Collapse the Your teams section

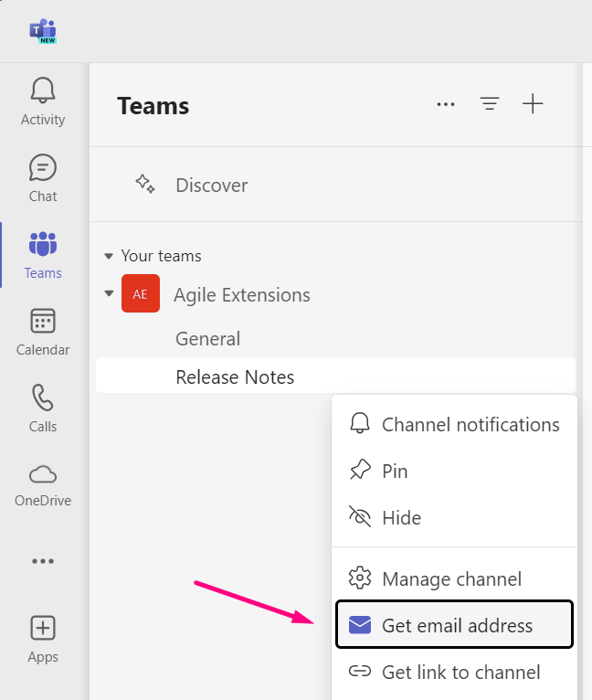click(x=109, y=256)
